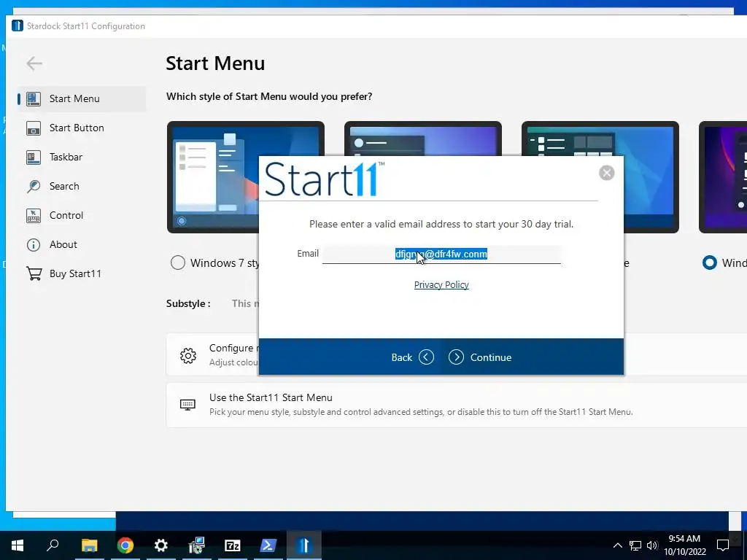This screenshot has height=560, width=747.
Task: Show hidden tray icons chevron
Action: point(617,545)
